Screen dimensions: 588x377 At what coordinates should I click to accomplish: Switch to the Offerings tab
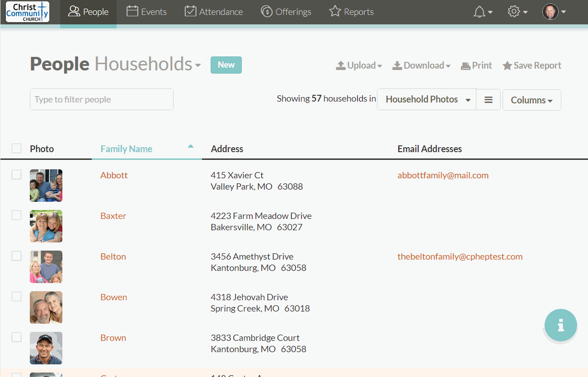point(286,12)
